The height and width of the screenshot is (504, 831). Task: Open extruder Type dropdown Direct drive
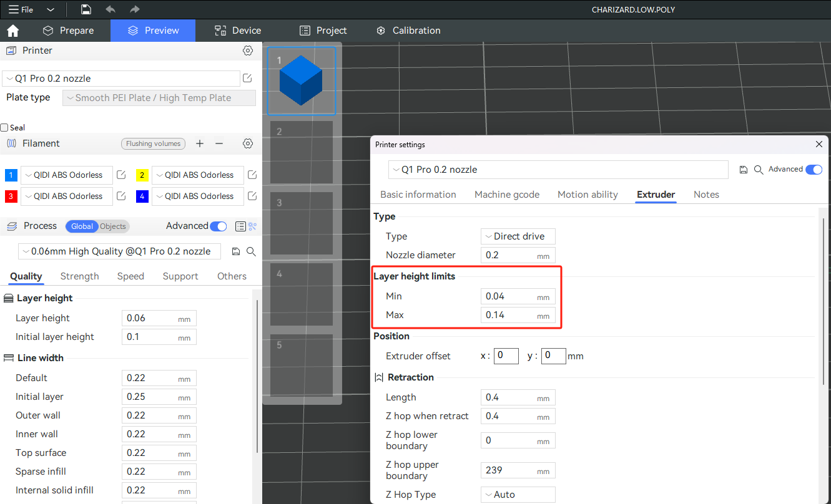click(x=518, y=236)
